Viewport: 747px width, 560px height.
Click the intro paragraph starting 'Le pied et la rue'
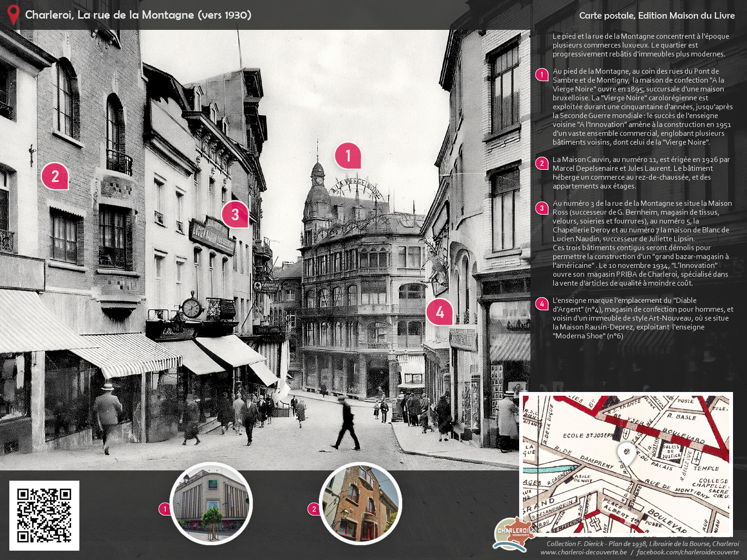pos(641,45)
